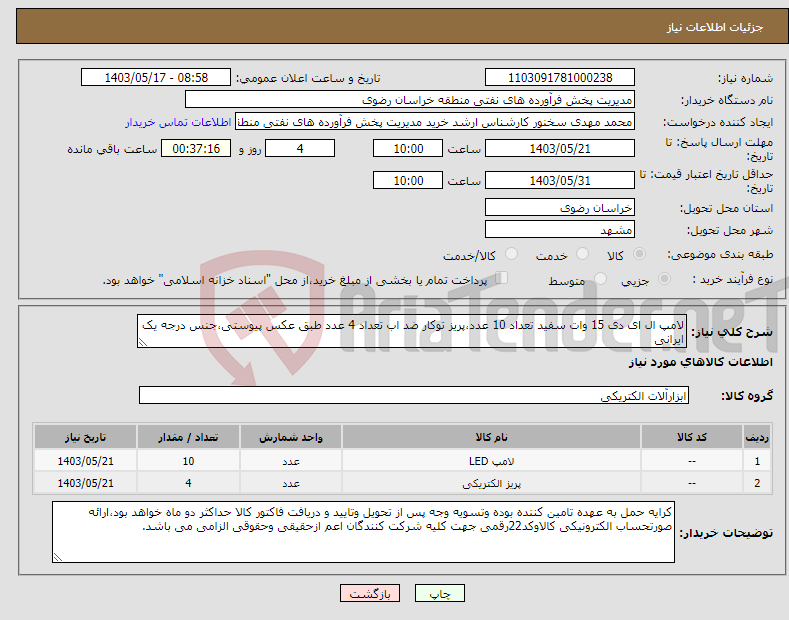789x620 pixels.
Task: Click the تاریخ نیاز column header
Action: click(x=86, y=437)
